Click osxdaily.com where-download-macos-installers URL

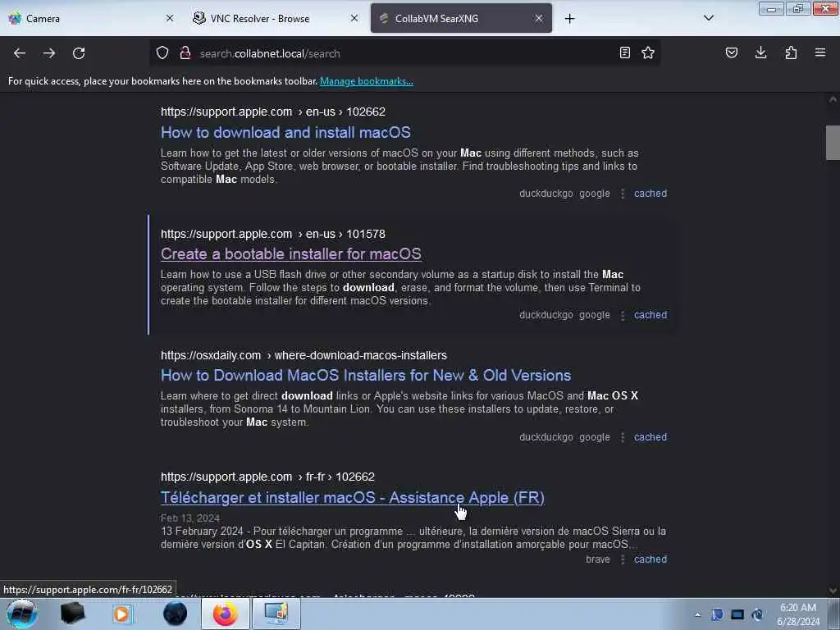click(304, 356)
